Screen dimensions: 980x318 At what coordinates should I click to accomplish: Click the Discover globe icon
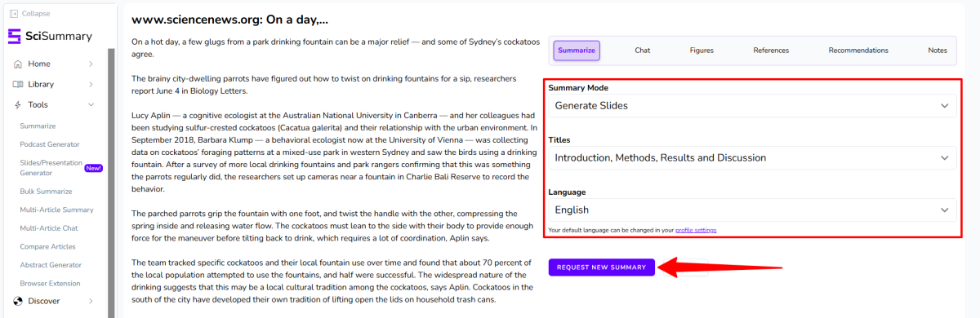[x=18, y=301]
